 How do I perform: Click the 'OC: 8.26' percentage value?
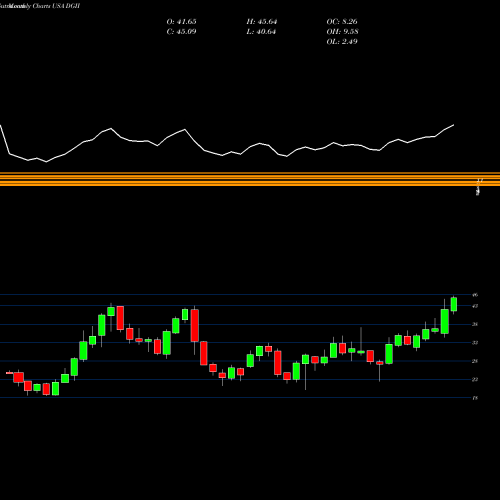pos(342,22)
